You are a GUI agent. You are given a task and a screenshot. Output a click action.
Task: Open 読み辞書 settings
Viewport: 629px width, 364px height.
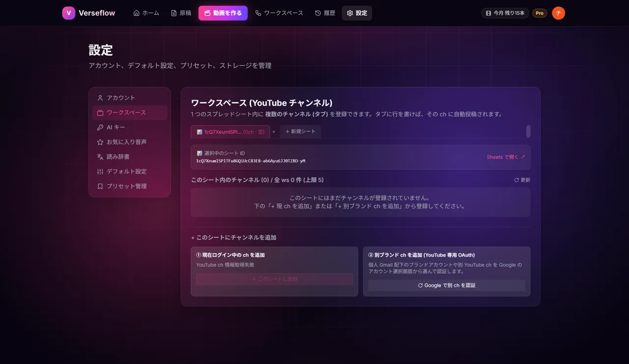point(130,157)
